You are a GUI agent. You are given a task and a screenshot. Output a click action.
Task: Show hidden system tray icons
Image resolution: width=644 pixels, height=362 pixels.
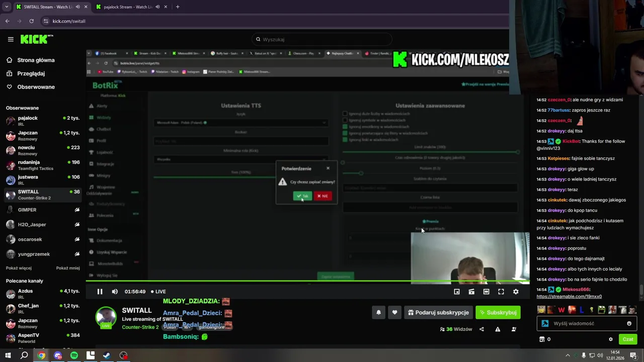[568, 355]
